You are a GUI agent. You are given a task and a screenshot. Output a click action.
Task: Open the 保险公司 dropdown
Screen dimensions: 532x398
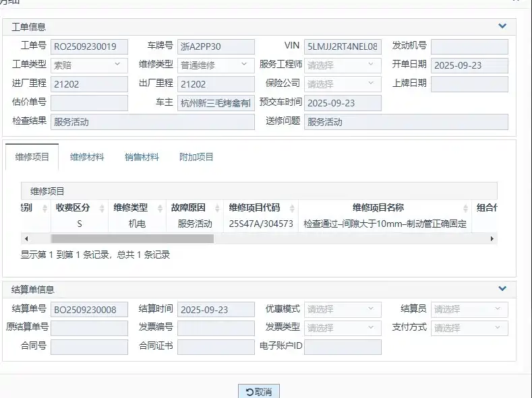(343, 84)
